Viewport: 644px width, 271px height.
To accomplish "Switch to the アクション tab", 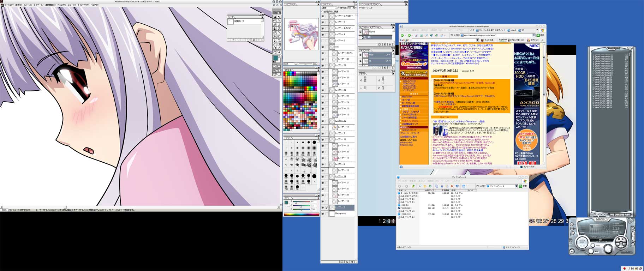I will tap(376, 28).
